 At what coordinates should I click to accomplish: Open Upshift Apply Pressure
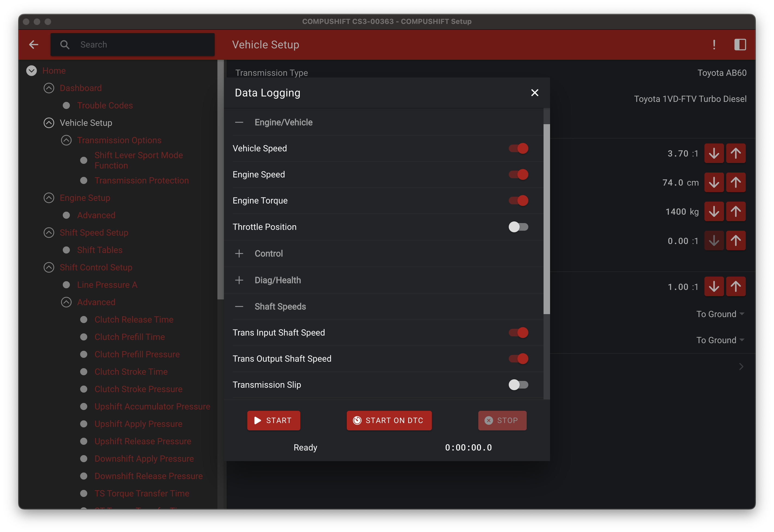pyautogui.click(x=138, y=424)
